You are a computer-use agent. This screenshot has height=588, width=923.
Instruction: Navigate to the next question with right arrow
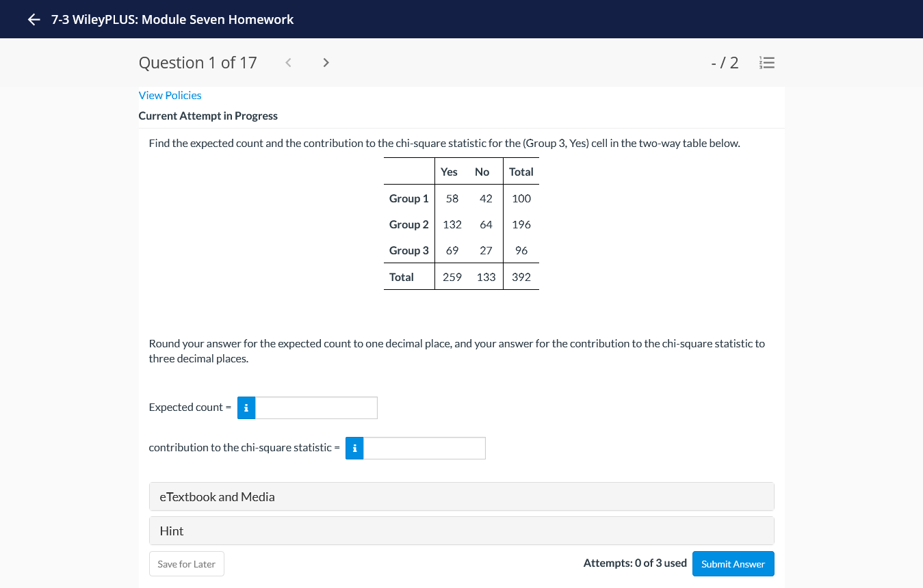click(x=326, y=62)
